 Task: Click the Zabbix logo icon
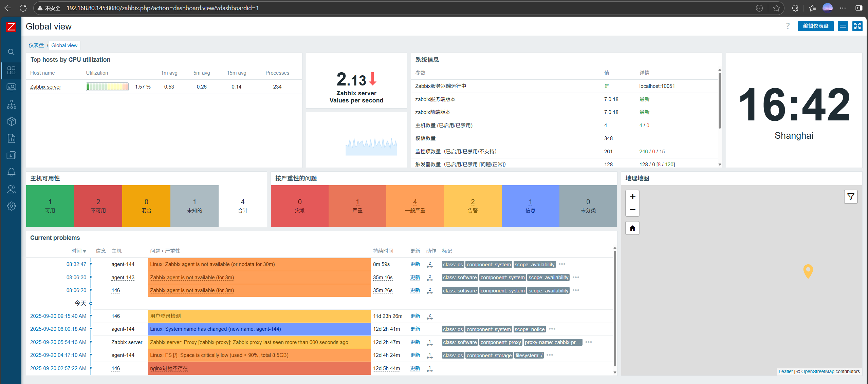tap(11, 26)
